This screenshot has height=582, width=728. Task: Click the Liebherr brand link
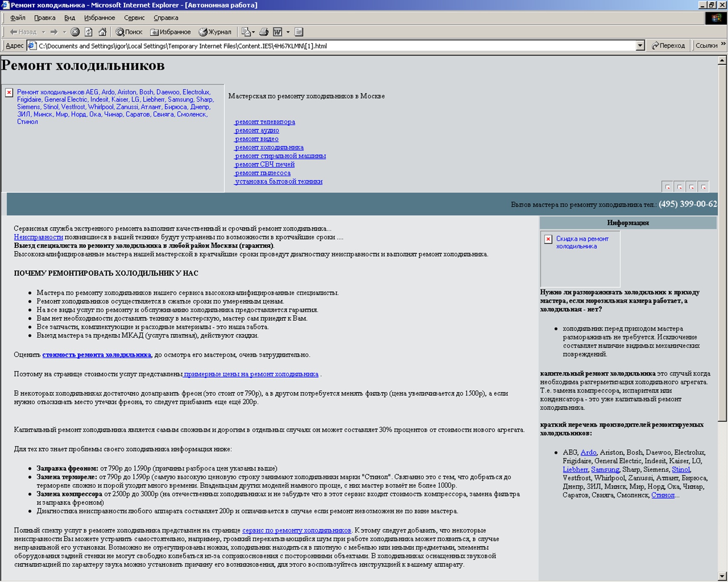coord(575,469)
